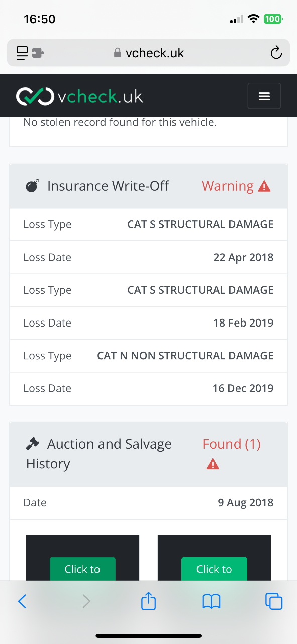This screenshot has height=644, width=297.
Task: Open the Safari share sheet
Action: (x=148, y=601)
